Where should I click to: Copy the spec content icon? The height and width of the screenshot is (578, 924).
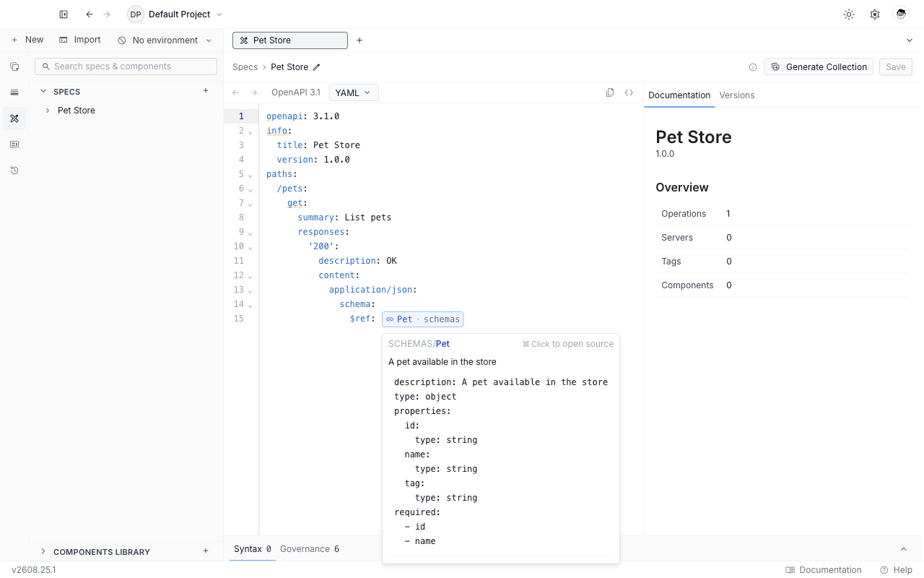610,92
